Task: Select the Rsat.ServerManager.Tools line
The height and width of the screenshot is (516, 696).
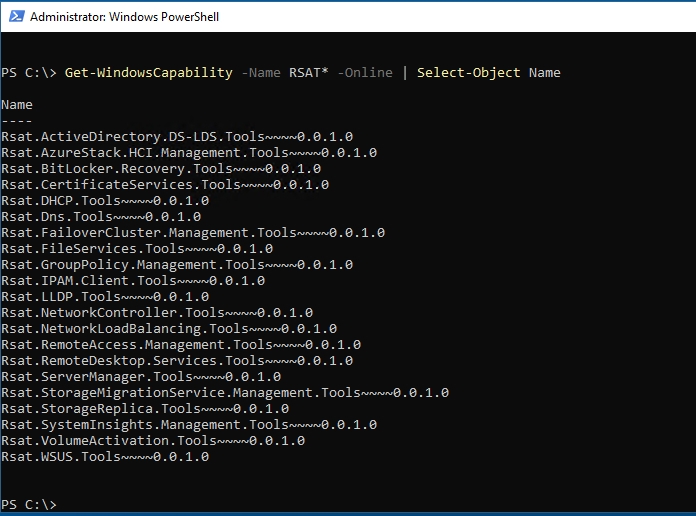Action: pyautogui.click(x=141, y=377)
